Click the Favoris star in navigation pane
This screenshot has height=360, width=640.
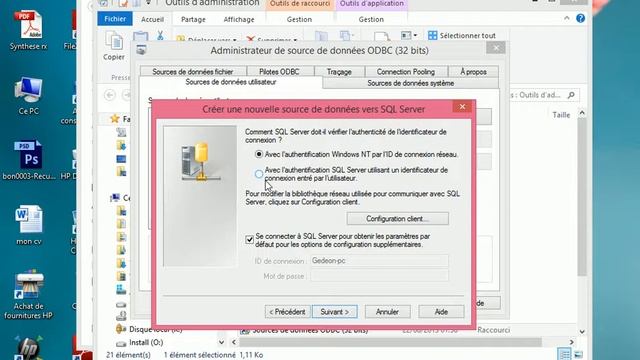(115, 119)
